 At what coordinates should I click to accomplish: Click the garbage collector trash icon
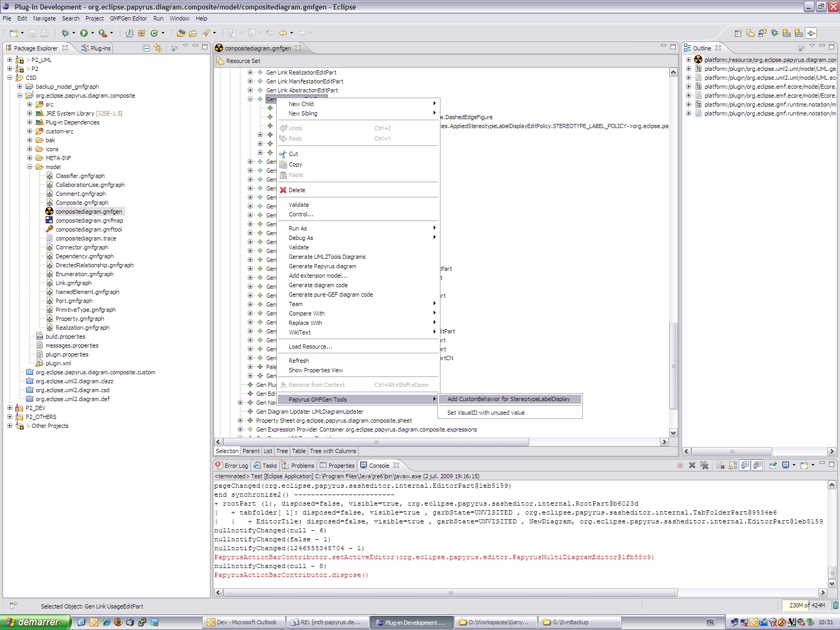coord(835,605)
